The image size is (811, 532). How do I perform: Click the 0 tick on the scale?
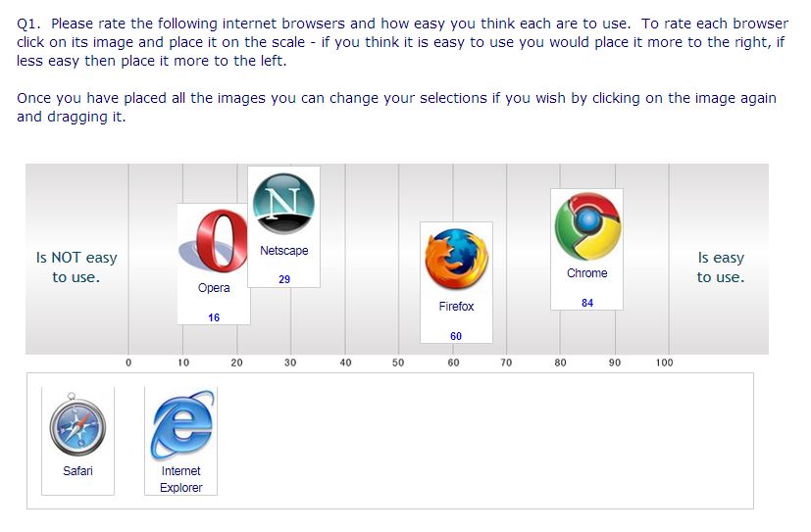point(128,363)
